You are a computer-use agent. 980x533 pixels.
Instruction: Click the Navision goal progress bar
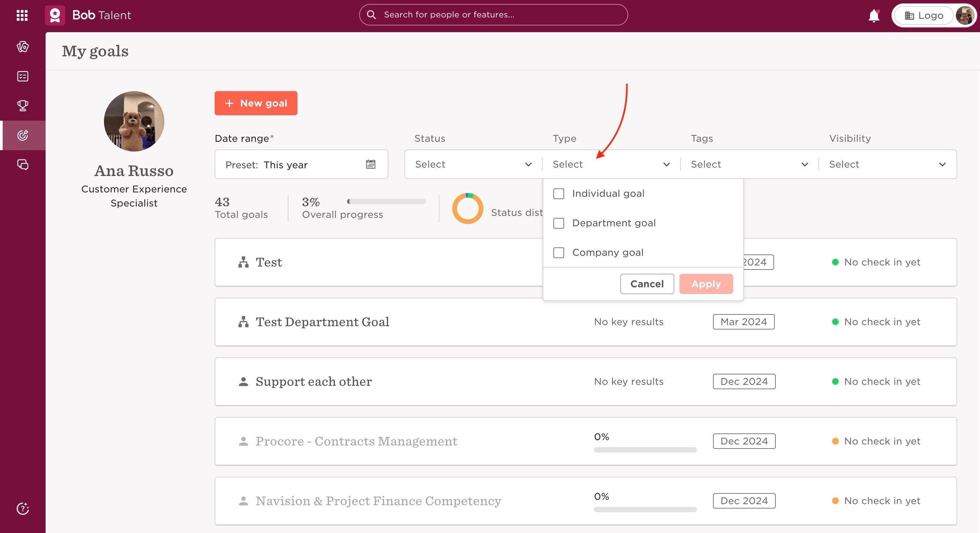pyautogui.click(x=645, y=510)
